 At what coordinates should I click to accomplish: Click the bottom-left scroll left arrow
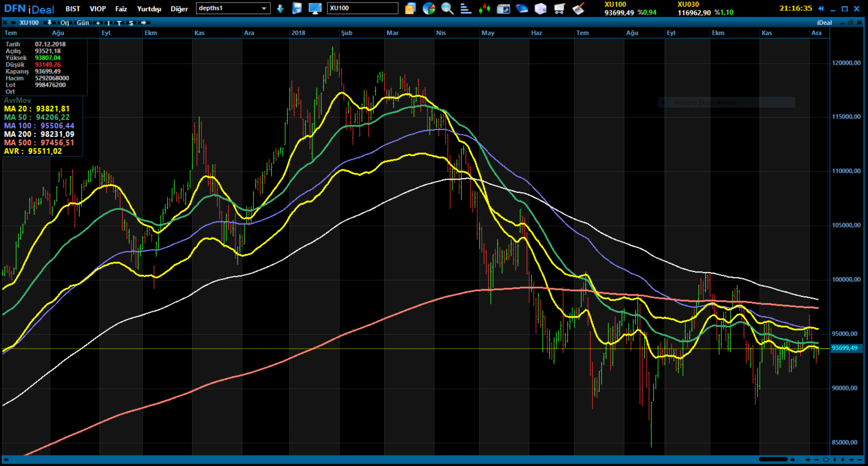(6, 460)
